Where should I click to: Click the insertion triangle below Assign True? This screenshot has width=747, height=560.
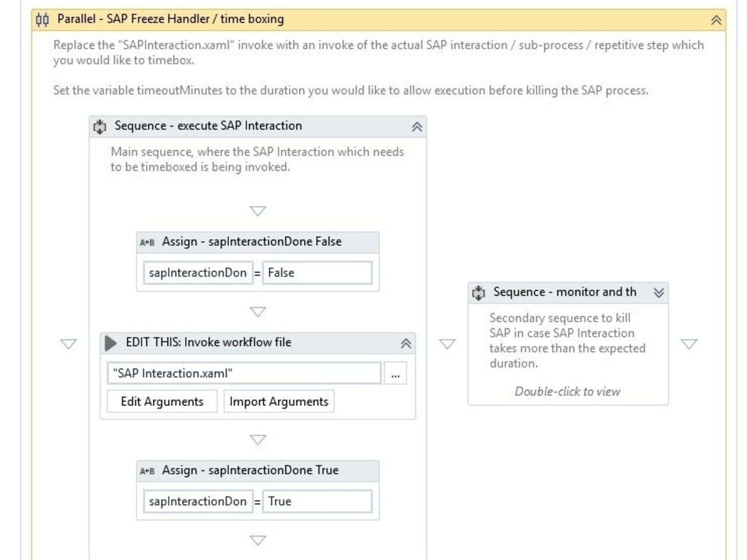pyautogui.click(x=258, y=540)
